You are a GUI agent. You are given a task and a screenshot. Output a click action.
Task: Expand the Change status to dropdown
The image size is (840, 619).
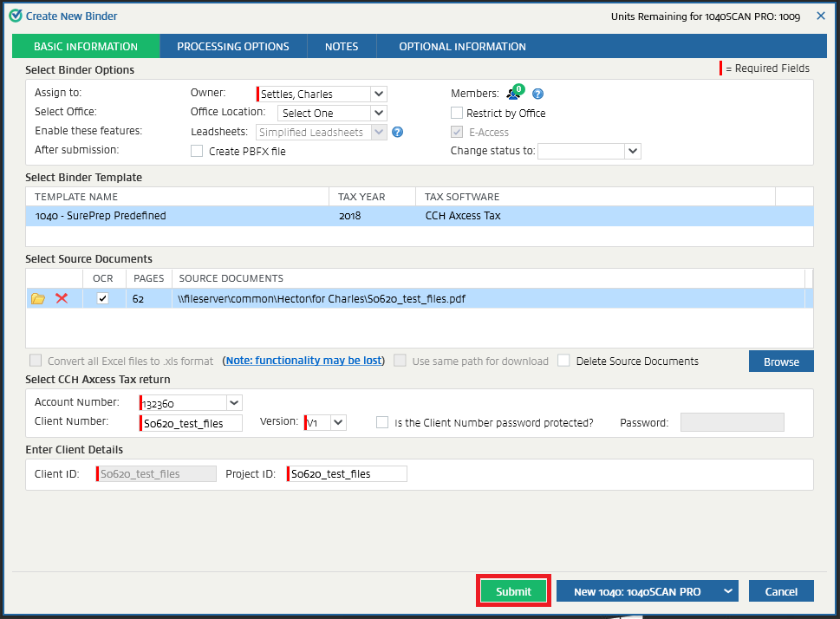(633, 151)
